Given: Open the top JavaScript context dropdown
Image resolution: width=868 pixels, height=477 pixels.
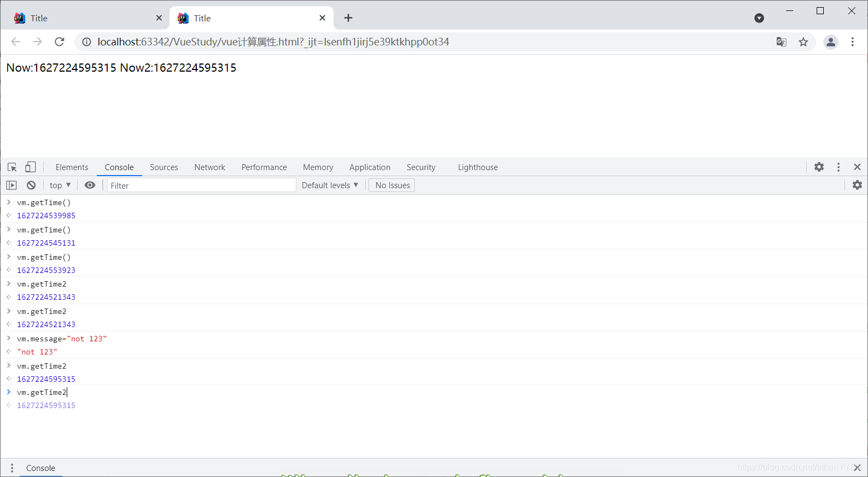Looking at the screenshot, I should [60, 185].
